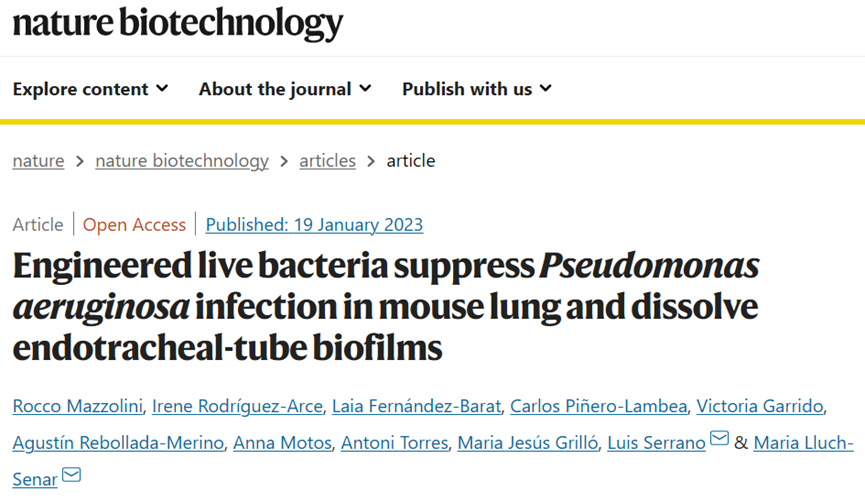Screen dimensions: 865x502
Task: Expand the Publish with us chevron
Action: tap(546, 88)
